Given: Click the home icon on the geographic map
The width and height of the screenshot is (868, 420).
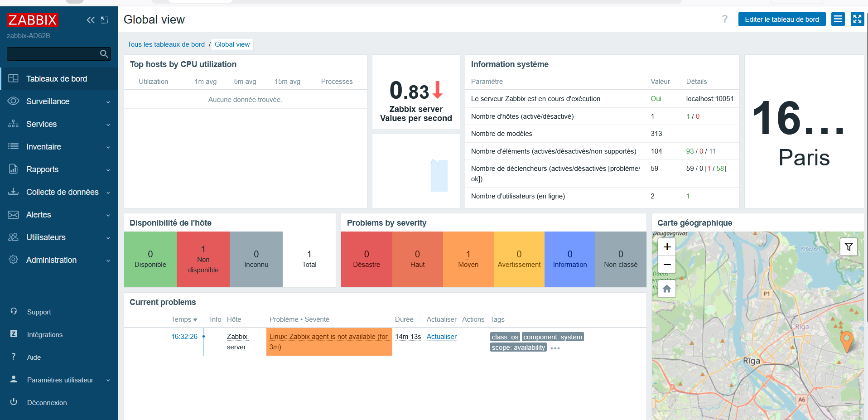Looking at the screenshot, I should tap(666, 289).
